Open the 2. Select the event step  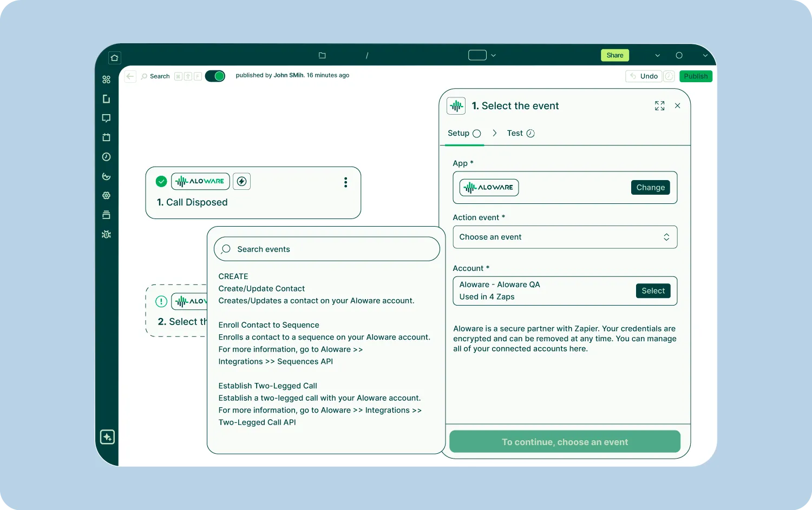click(x=176, y=310)
